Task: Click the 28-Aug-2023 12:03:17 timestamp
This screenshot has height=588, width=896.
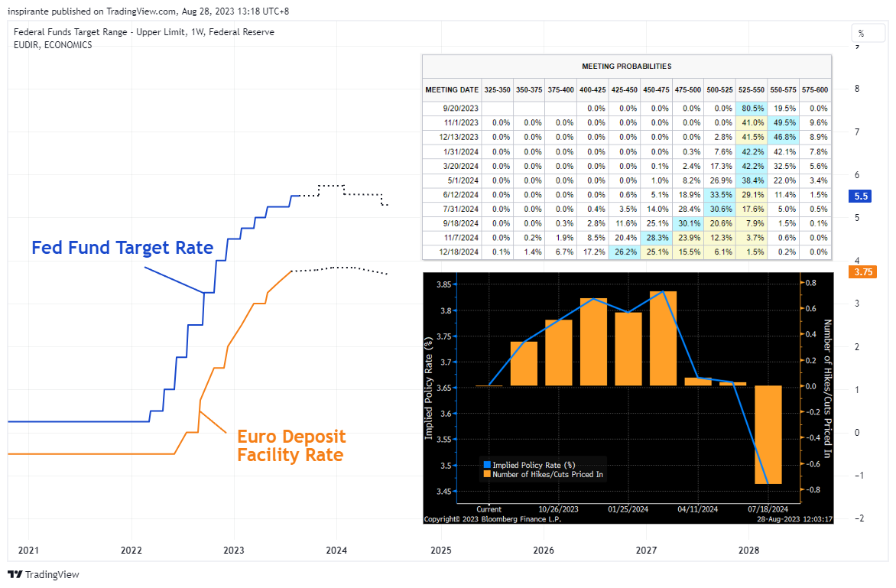Action: [x=794, y=519]
